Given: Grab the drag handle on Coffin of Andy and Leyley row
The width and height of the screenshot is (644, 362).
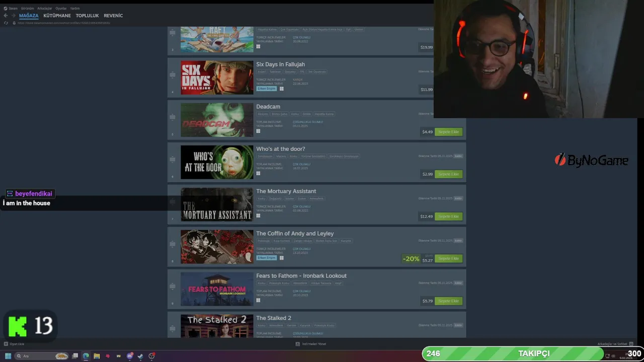Looking at the screenshot, I should 173,244.
